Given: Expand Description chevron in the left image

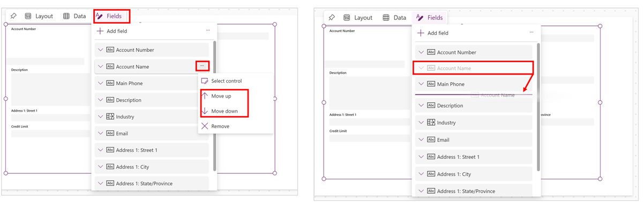Looking at the screenshot, I should (x=100, y=100).
